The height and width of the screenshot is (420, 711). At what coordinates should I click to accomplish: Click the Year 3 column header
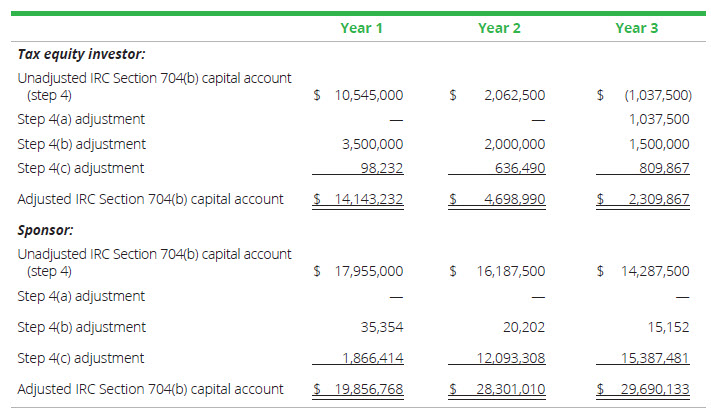coord(637,28)
